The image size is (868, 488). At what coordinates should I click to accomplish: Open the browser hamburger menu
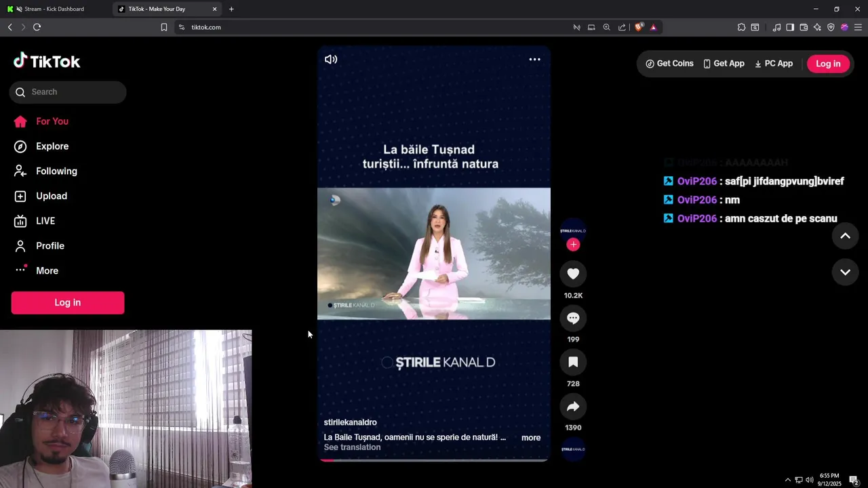coord(858,27)
